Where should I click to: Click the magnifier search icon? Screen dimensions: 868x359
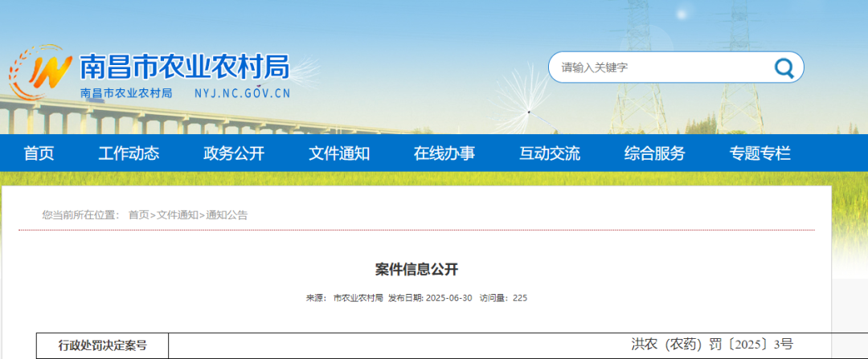[784, 68]
